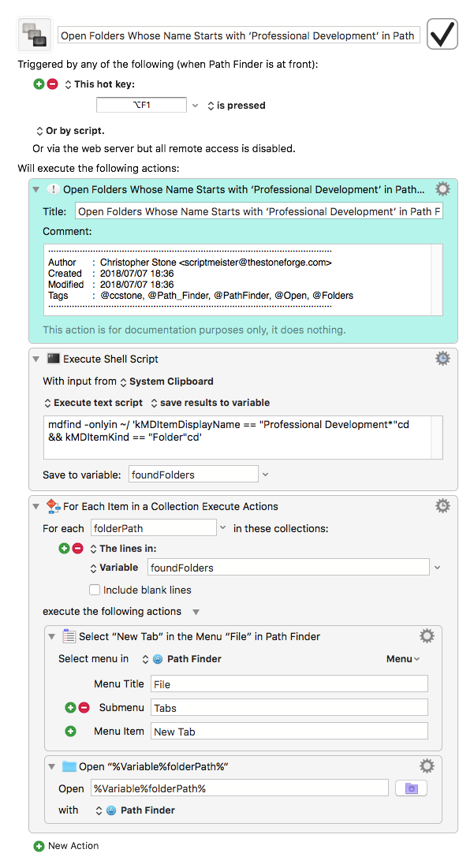Click the comment action exclamation icon
Viewport: 474px width, 868px height.
pos(53,189)
